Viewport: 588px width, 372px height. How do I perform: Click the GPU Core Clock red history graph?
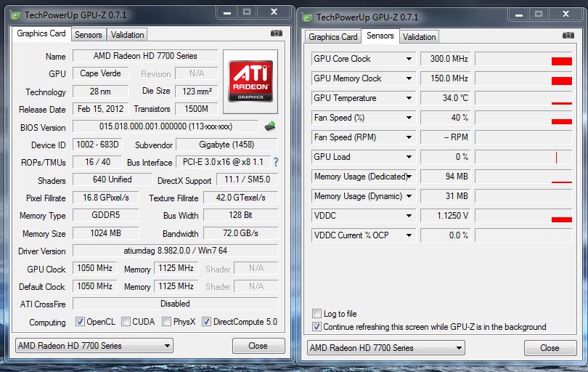523,59
